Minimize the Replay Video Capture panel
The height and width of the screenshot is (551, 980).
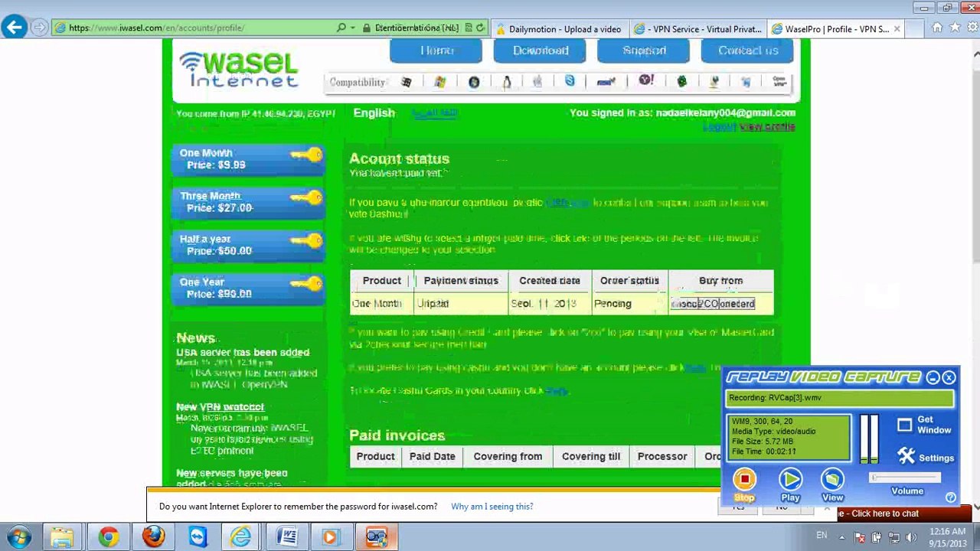(933, 377)
